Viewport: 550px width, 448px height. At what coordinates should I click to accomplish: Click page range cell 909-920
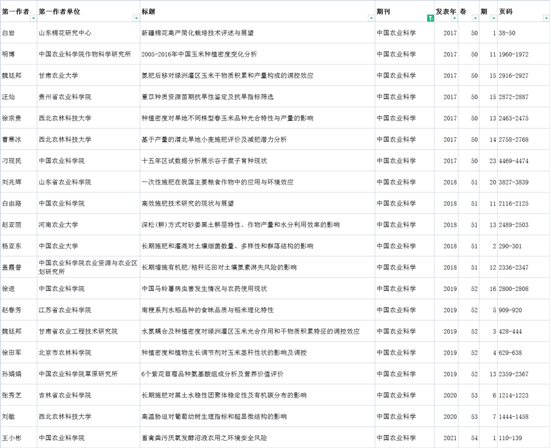pyautogui.click(x=523, y=310)
